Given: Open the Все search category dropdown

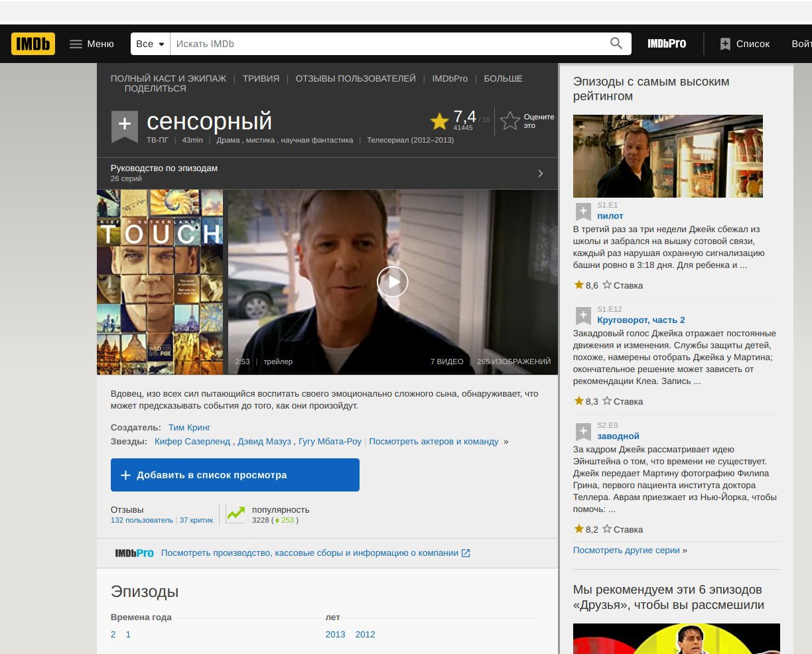Looking at the screenshot, I should [151, 44].
